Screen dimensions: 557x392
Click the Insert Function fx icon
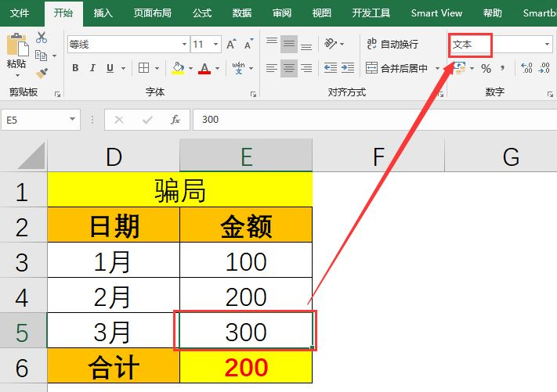pyautogui.click(x=175, y=120)
